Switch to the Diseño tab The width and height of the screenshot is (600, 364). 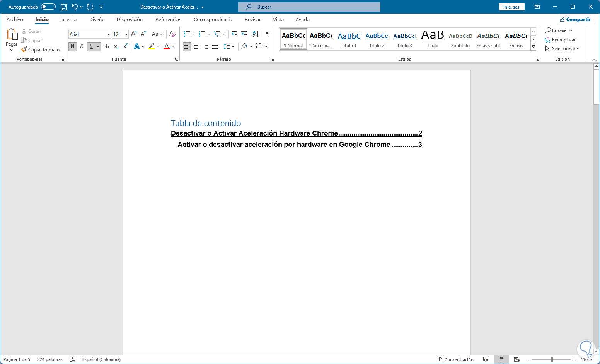[97, 19]
